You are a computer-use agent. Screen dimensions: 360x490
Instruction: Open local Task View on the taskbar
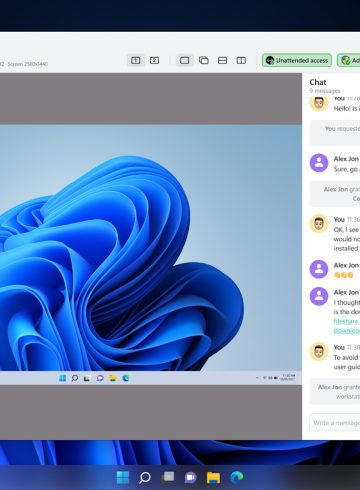(168, 477)
